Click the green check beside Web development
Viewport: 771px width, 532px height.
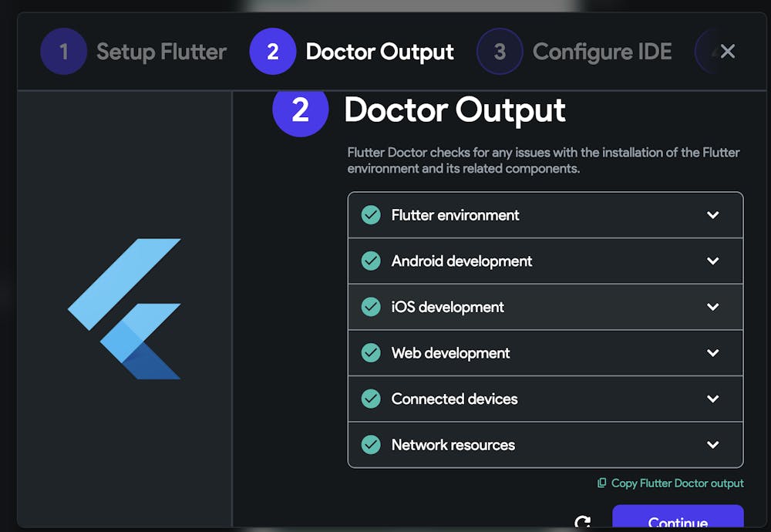point(371,352)
